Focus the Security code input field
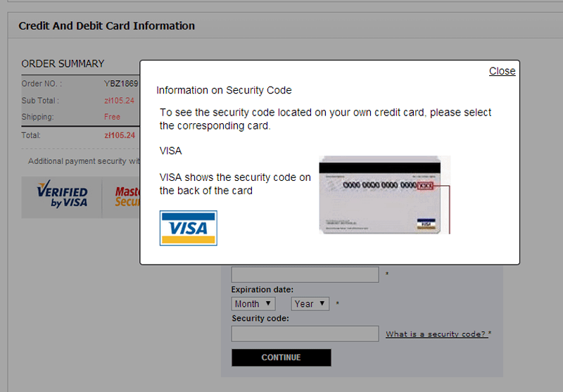The image size is (563, 392). (x=305, y=334)
